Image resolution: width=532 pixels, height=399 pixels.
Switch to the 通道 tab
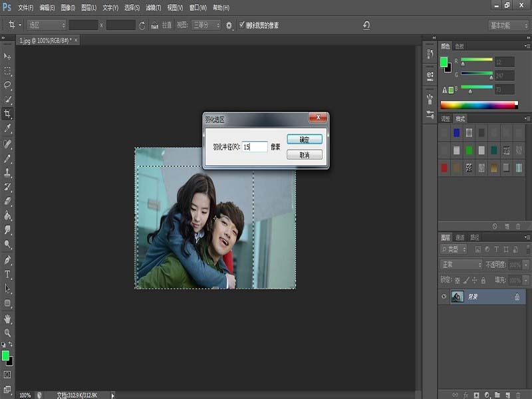tap(460, 237)
